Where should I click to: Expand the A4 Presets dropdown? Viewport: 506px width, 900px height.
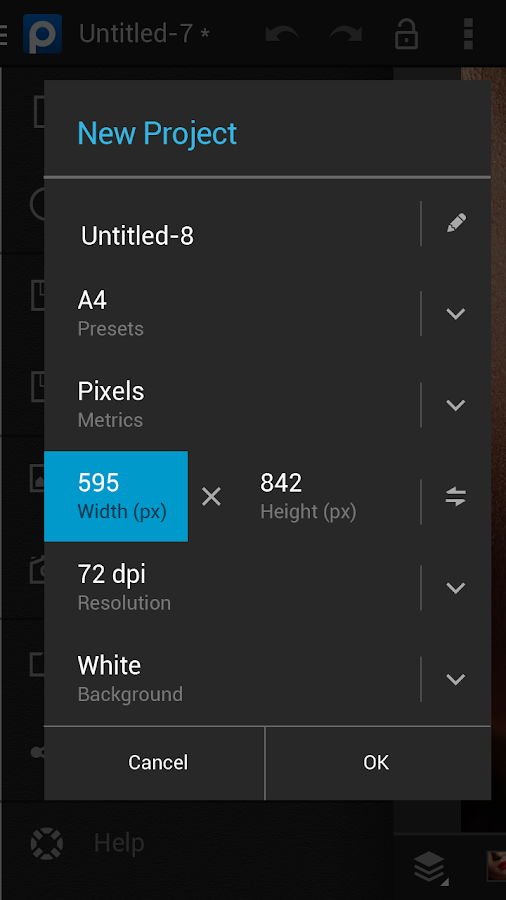[456, 313]
